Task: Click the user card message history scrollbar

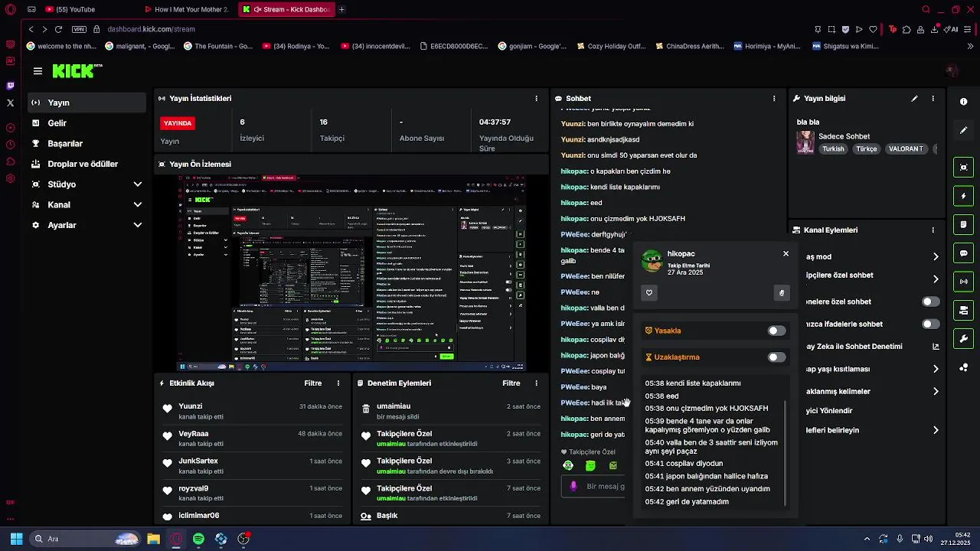Action: (786, 453)
